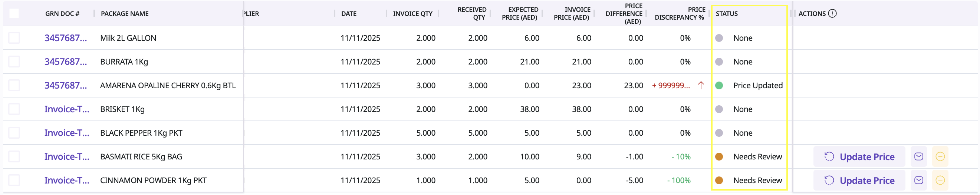Image resolution: width=980 pixels, height=195 pixels.
Task: Click the Actions column info icon
Action: [x=832, y=14]
